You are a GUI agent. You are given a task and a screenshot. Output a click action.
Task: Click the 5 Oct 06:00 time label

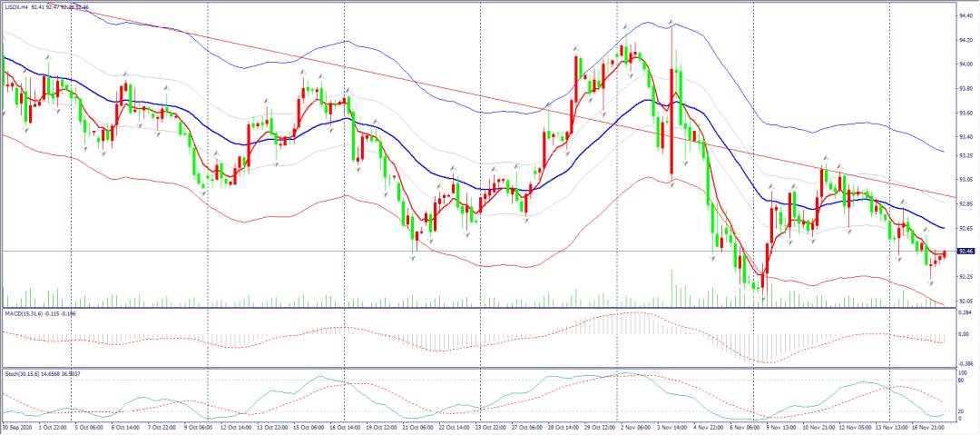click(x=87, y=427)
